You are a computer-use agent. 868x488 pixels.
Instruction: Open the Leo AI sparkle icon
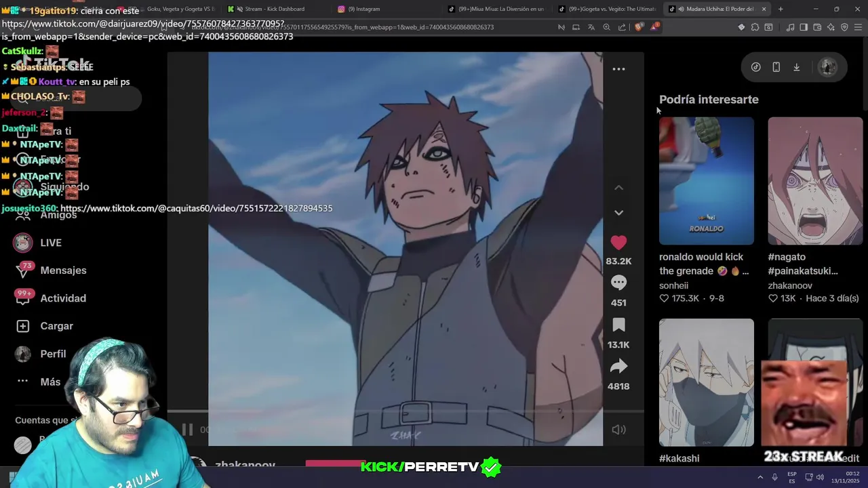click(x=831, y=27)
